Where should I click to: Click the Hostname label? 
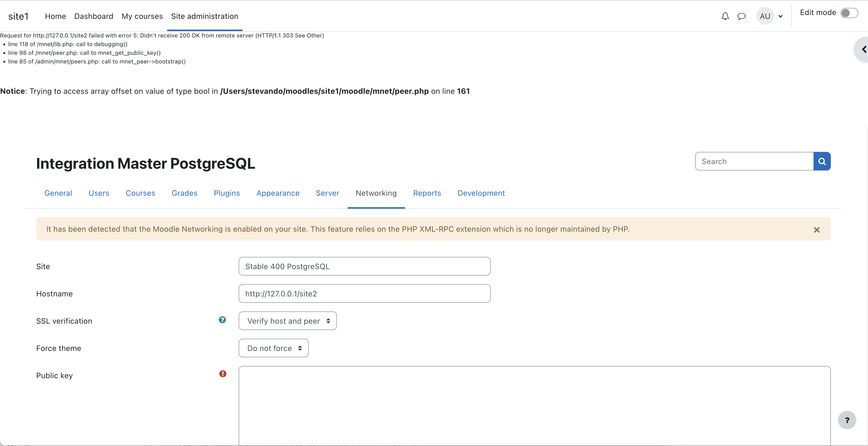pos(54,294)
